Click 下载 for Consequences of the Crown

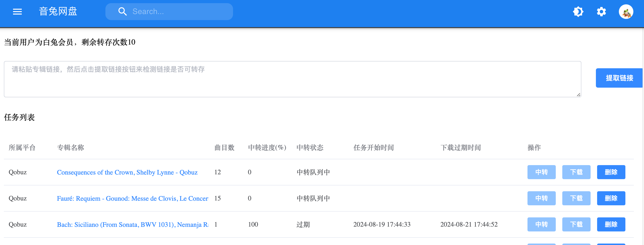tap(576, 172)
